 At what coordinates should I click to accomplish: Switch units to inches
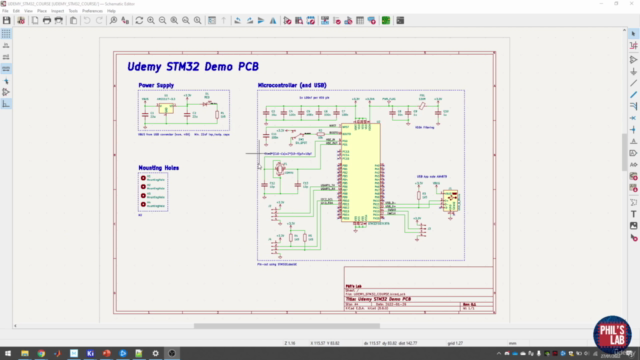pyautogui.click(x=6, y=45)
